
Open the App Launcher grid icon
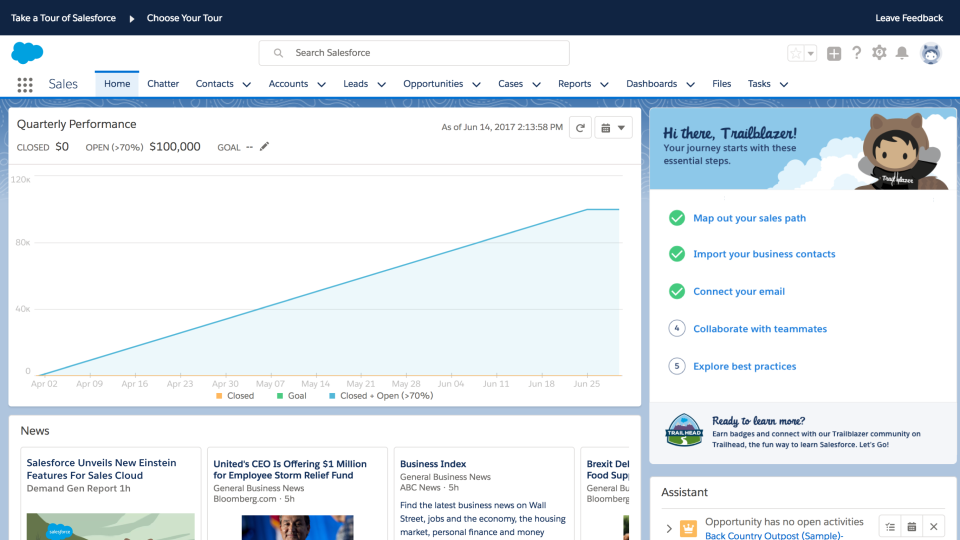[x=25, y=84]
